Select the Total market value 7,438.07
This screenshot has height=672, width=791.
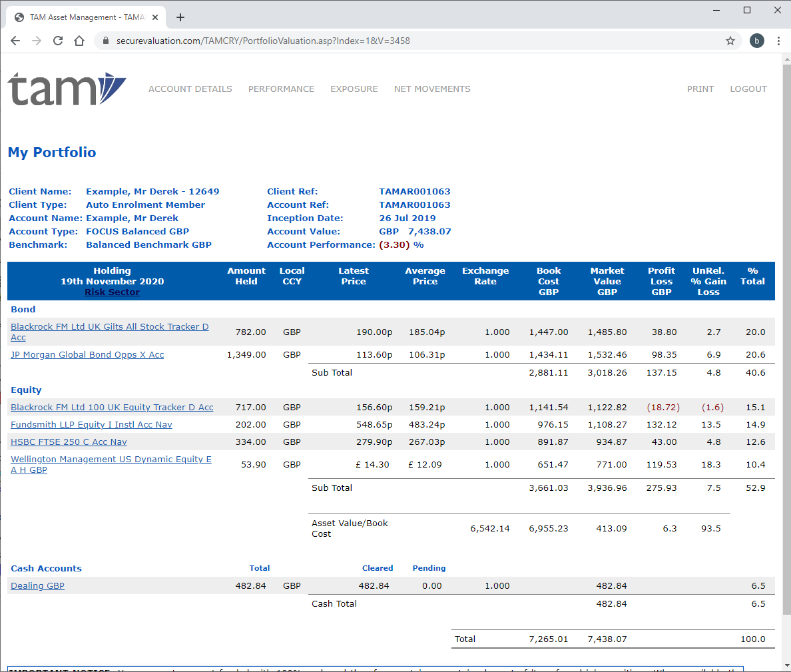pyautogui.click(x=607, y=639)
